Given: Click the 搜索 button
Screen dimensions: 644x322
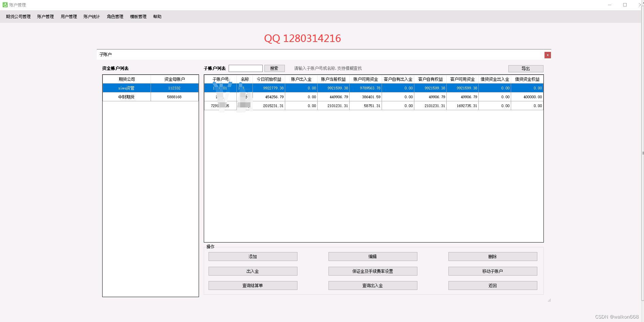Looking at the screenshot, I should [x=274, y=68].
